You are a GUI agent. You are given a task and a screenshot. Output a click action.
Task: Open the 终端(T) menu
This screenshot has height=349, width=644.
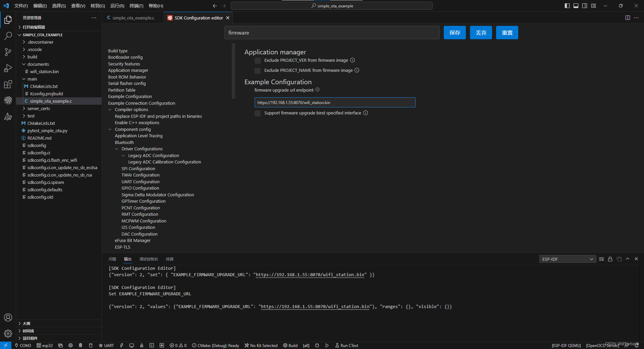[136, 6]
